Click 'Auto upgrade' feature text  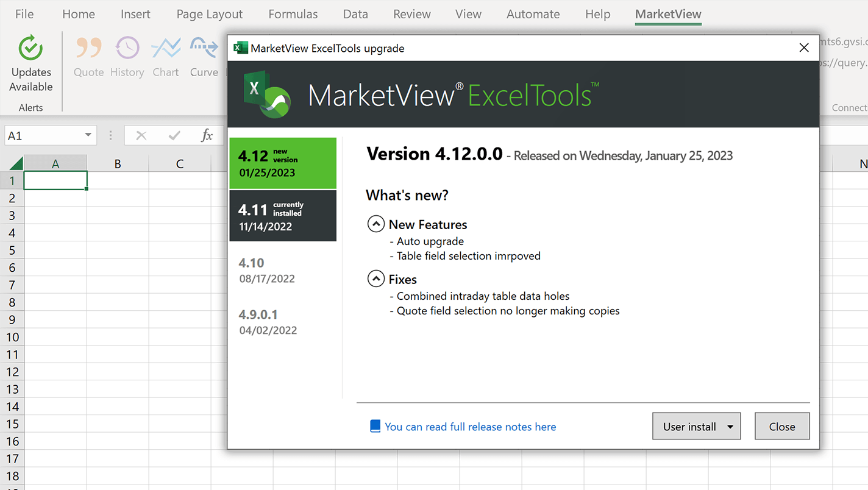(430, 241)
